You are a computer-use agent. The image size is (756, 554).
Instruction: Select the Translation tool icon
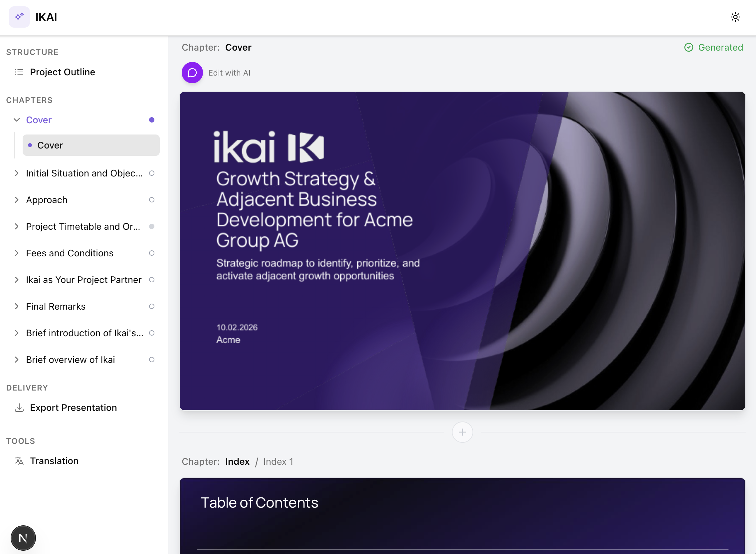click(x=19, y=461)
